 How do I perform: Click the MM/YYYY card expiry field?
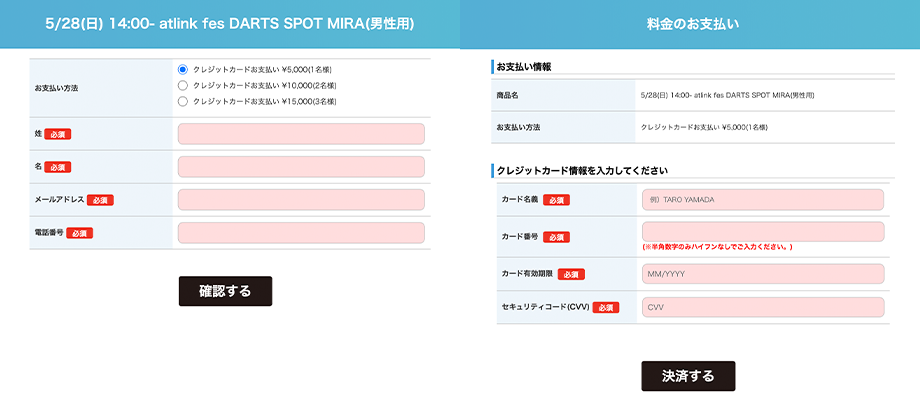pyautogui.click(x=763, y=274)
